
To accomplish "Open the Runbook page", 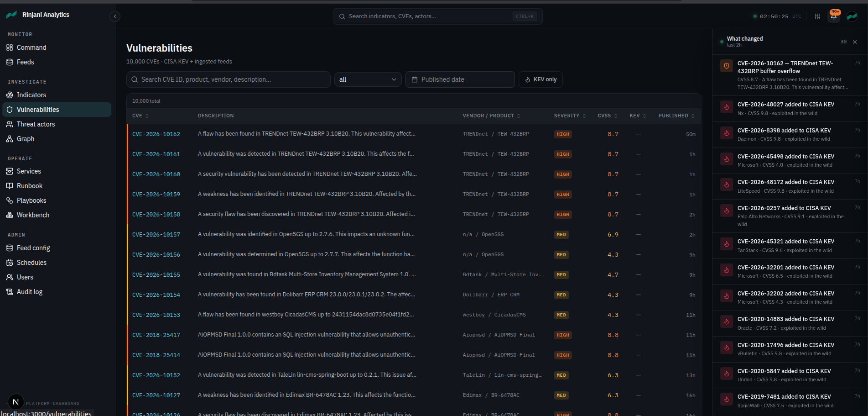I will point(57,186).
